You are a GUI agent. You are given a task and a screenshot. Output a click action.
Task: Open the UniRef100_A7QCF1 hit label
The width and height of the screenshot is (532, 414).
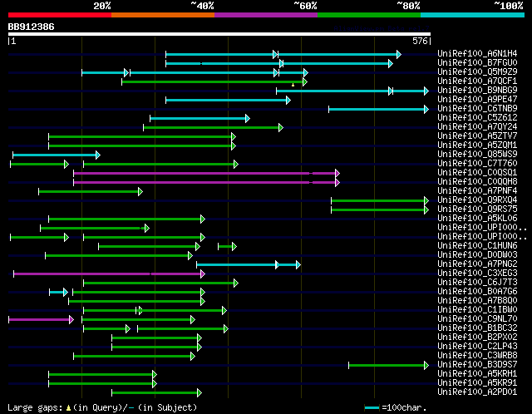[x=477, y=81]
